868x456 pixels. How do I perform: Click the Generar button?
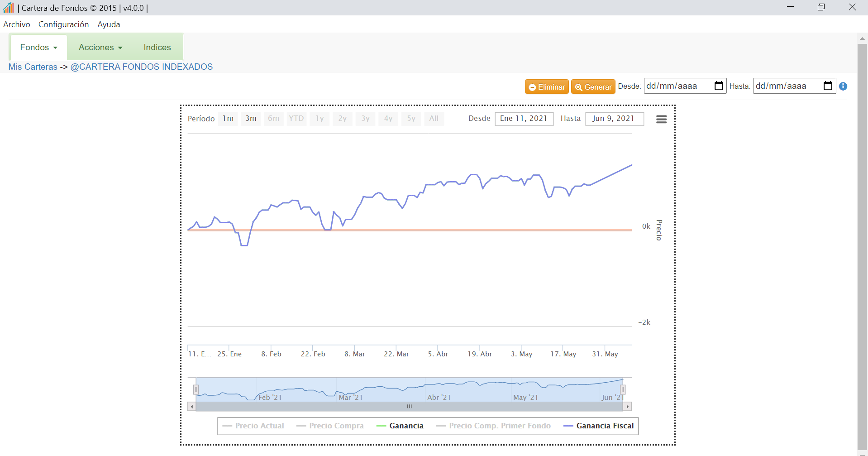click(593, 86)
